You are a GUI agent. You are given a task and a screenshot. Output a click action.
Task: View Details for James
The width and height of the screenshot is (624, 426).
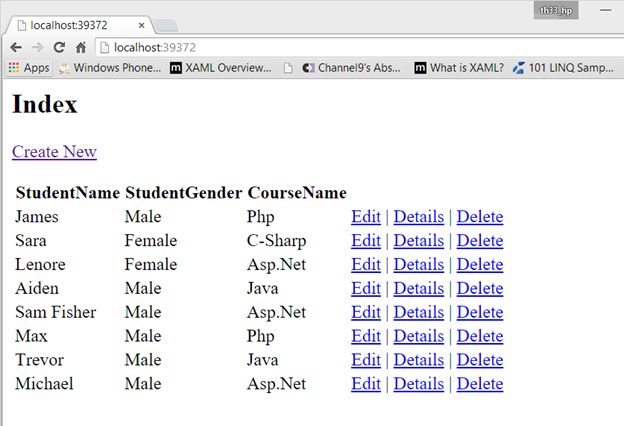(419, 217)
